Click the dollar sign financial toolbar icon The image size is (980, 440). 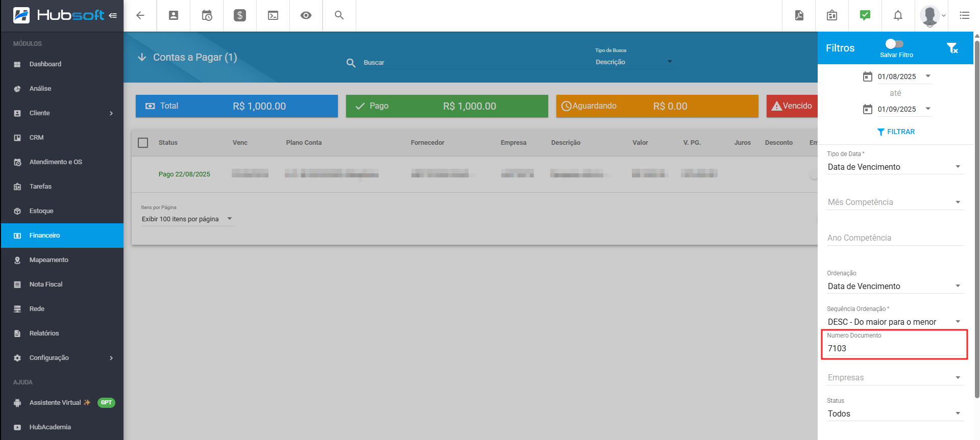[240, 15]
